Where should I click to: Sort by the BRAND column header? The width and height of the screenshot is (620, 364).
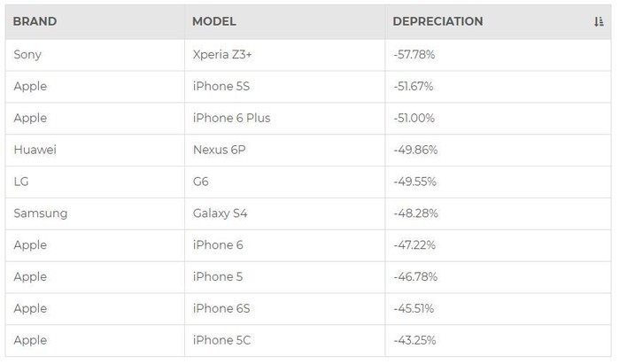point(35,21)
